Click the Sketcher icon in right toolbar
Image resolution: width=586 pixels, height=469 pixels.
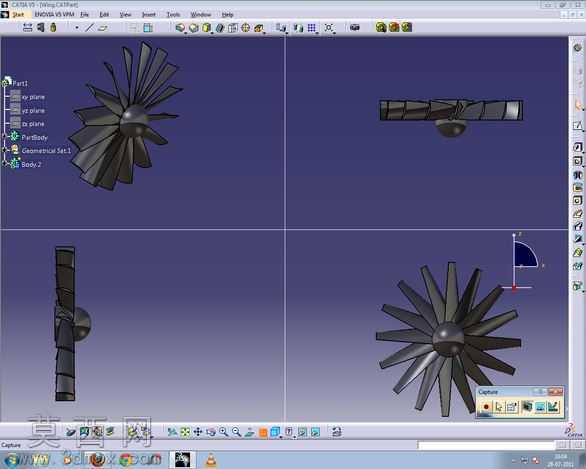click(578, 126)
